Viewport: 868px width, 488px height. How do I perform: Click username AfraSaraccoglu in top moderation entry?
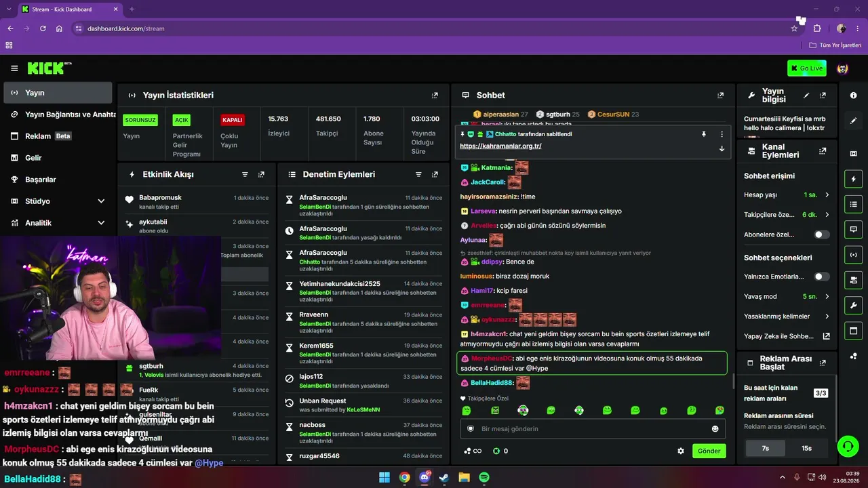click(323, 198)
